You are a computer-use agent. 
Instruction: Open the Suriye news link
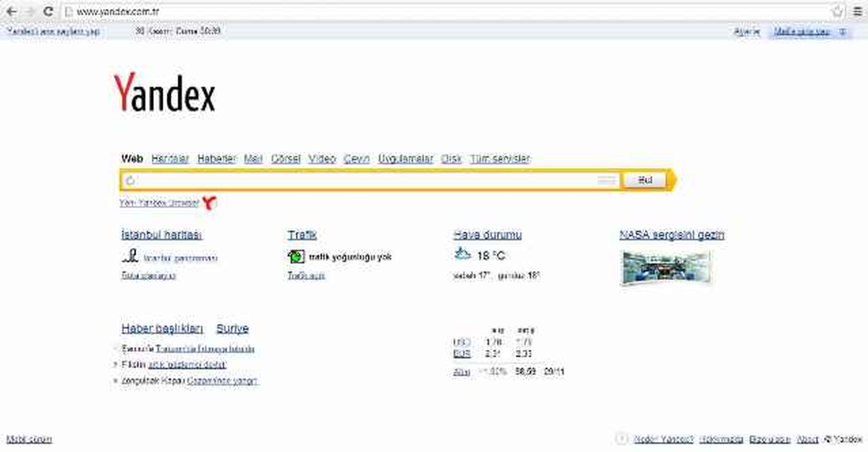point(232,328)
